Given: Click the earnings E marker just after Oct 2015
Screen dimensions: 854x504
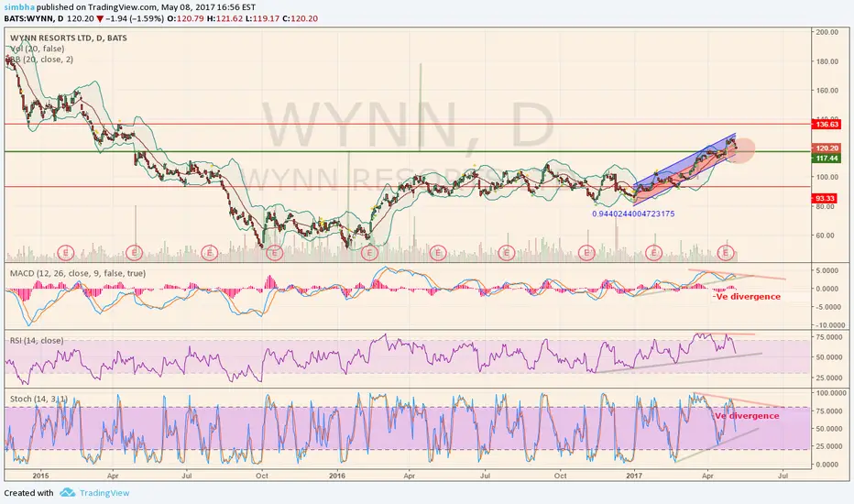Looking at the screenshot, I should click(275, 253).
